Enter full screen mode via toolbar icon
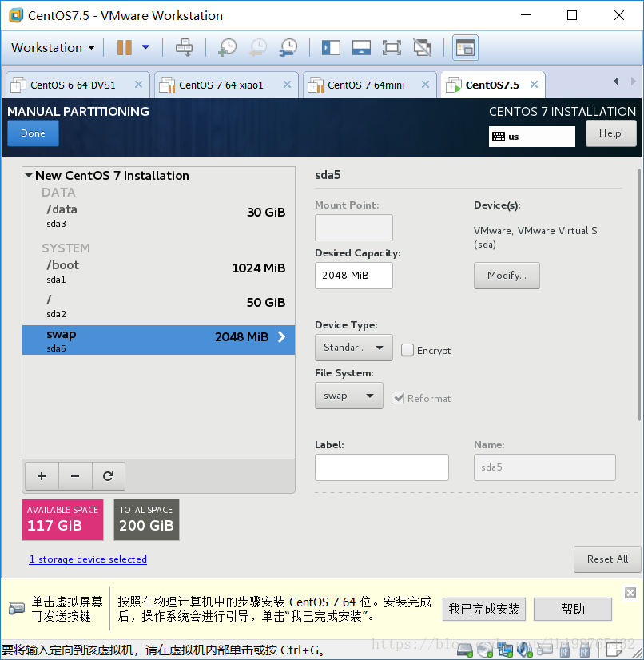The width and height of the screenshot is (644, 660). tap(392, 48)
